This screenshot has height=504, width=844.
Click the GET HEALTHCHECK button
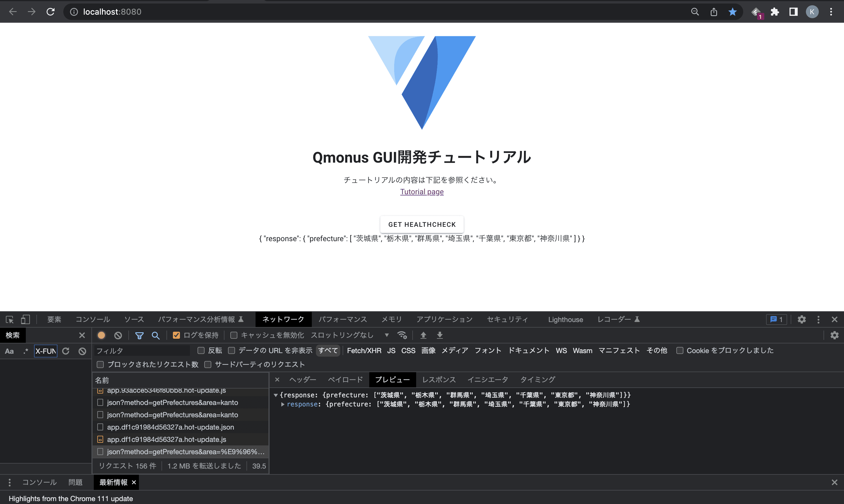click(x=422, y=224)
